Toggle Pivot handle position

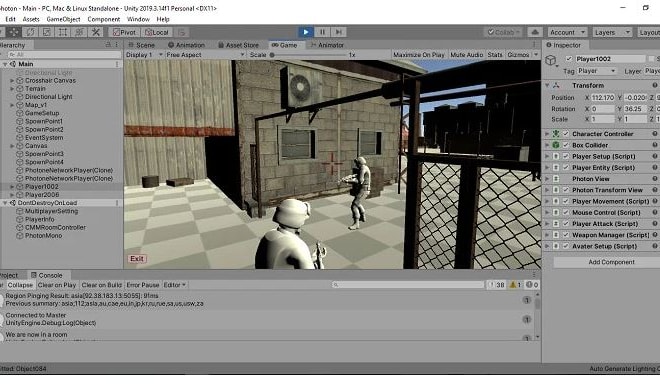pyautogui.click(x=124, y=32)
